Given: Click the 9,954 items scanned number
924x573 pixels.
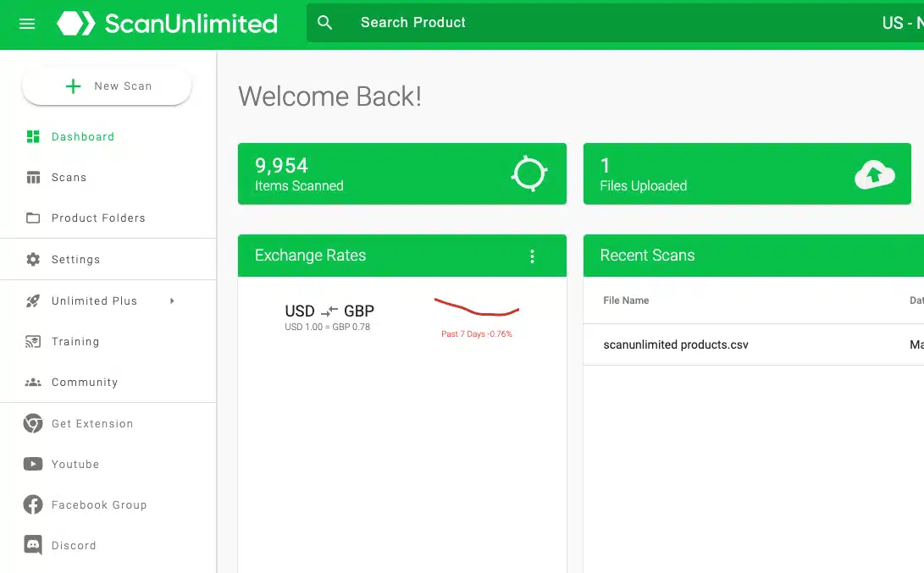Looking at the screenshot, I should [281, 166].
